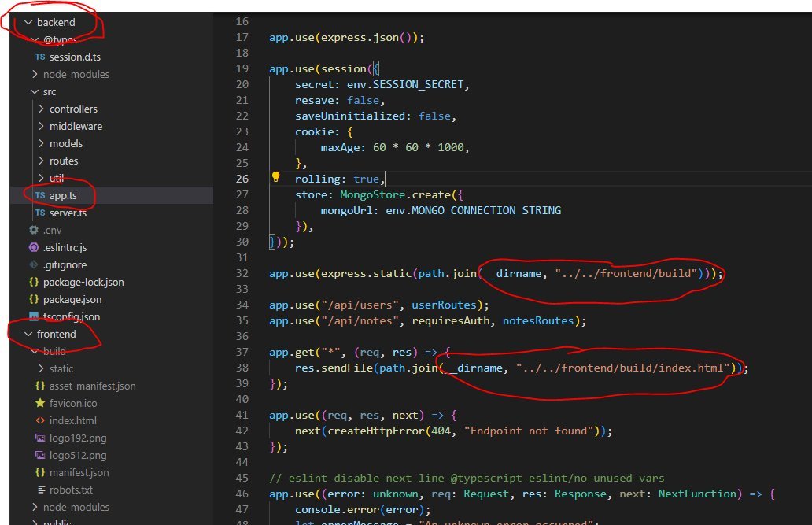Viewport: 812px width, 525px height.
Task: Click the gear icon of .env file
Action: point(34,230)
